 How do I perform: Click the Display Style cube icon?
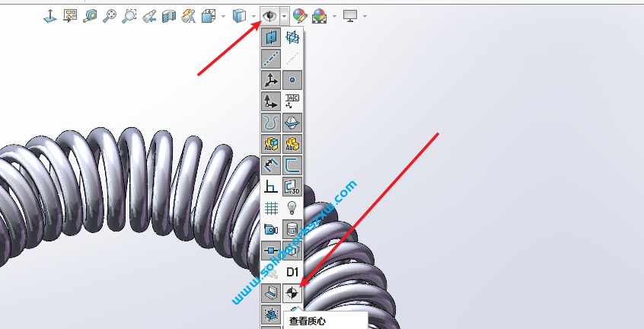point(239,17)
